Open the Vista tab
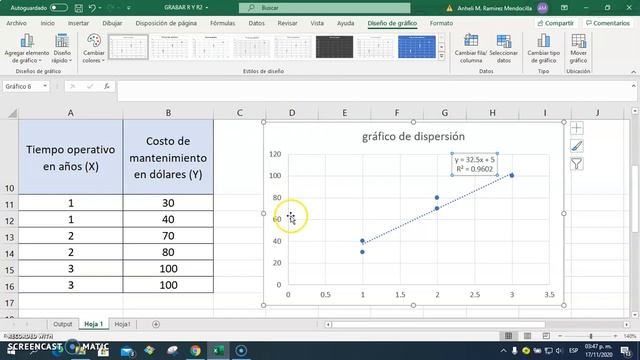 (x=317, y=23)
